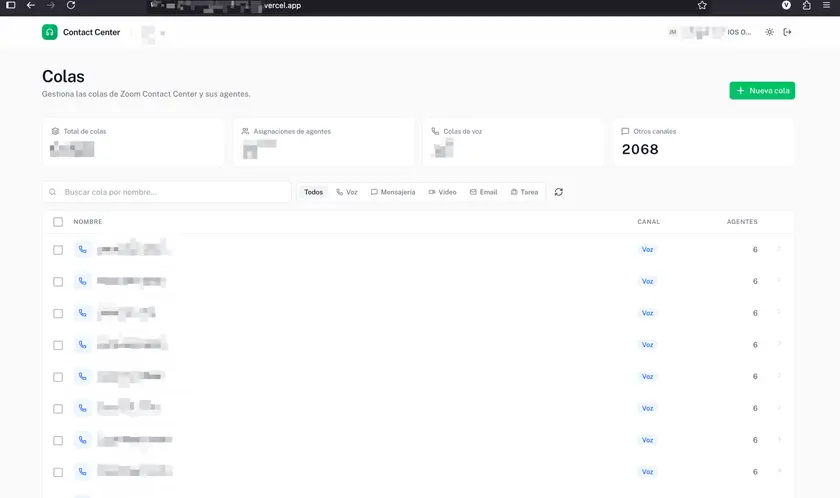Image resolution: width=840 pixels, height=498 pixels.
Task: Open the seventh queue row chevron
Action: pos(779,439)
